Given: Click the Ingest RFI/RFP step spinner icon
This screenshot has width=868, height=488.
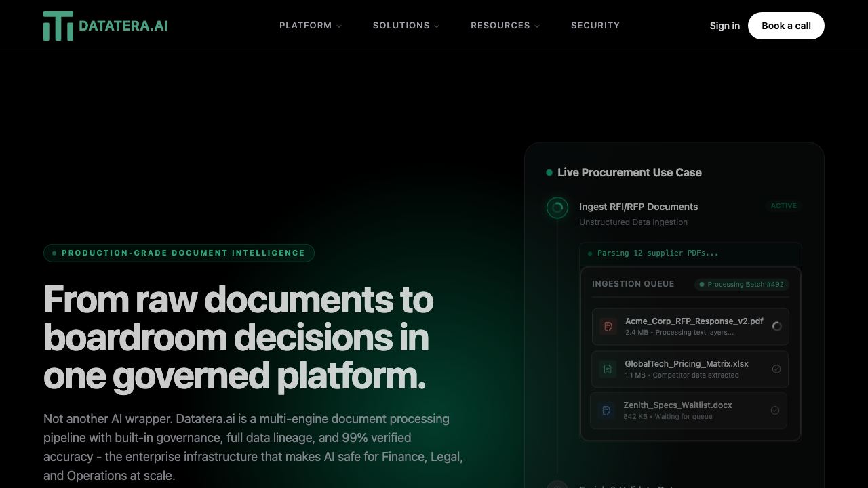Looking at the screenshot, I should (557, 207).
